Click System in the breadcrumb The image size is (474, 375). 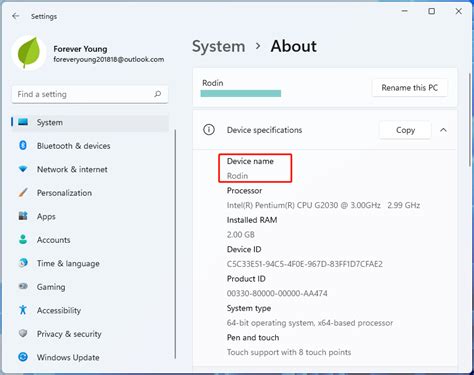point(219,46)
